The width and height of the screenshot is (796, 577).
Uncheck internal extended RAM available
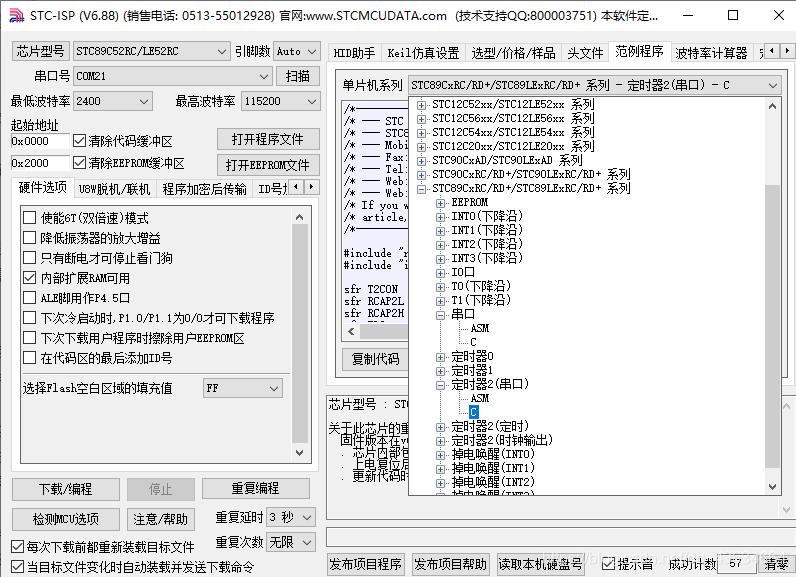[29, 278]
